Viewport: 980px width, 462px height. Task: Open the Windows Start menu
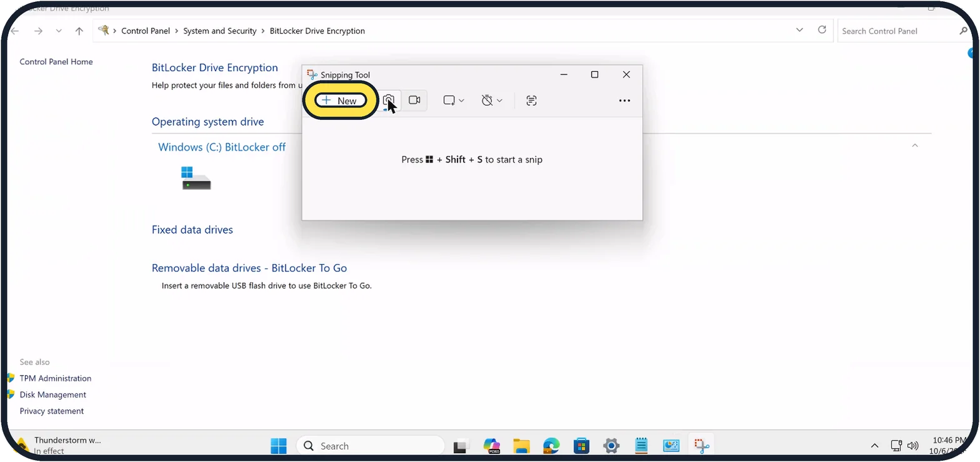coord(279,446)
